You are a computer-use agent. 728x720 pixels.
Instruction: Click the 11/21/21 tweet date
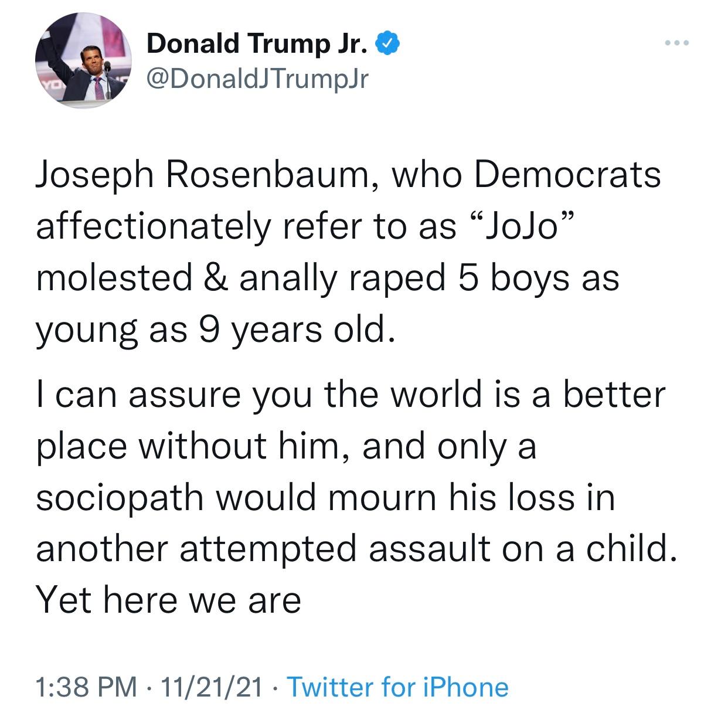(213, 687)
